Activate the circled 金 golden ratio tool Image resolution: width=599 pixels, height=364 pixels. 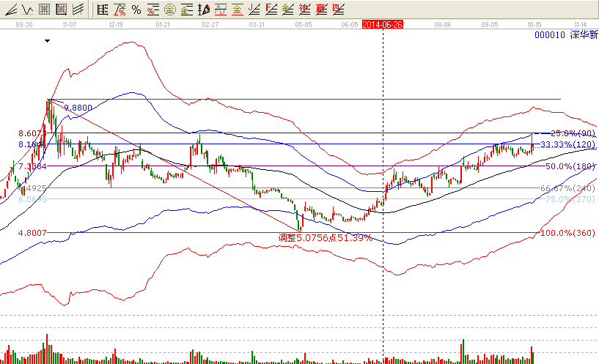click(x=169, y=10)
